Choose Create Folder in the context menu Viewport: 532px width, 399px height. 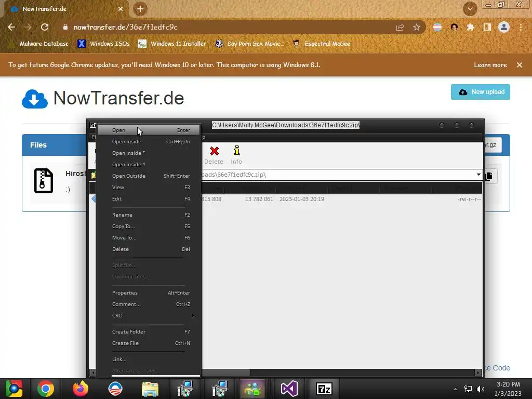149,332
